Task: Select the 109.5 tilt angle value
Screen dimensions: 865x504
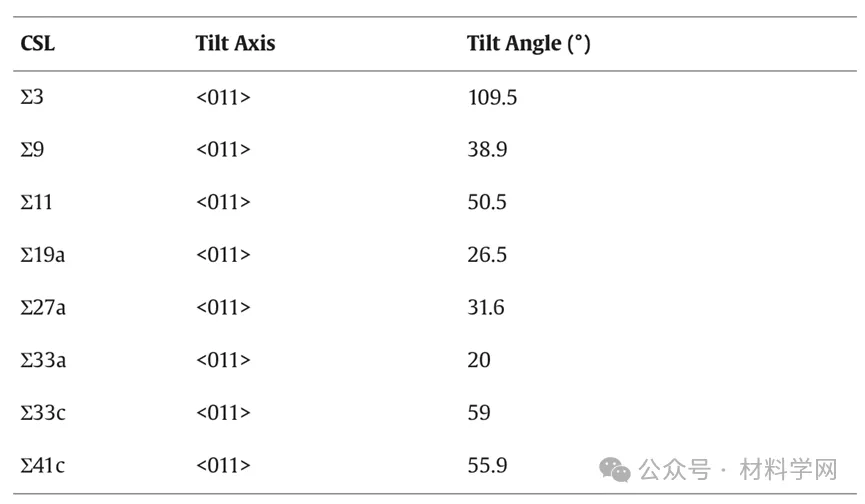Action: [492, 98]
